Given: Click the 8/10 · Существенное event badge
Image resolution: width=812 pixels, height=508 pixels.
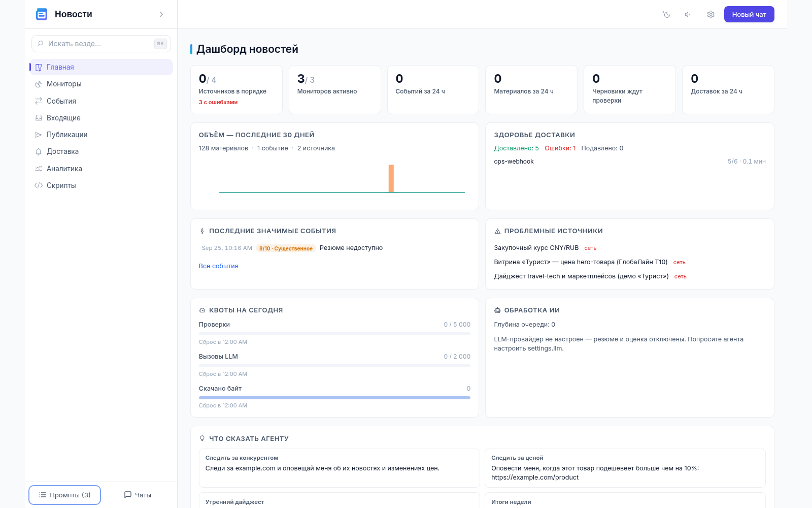Looking at the screenshot, I should [x=286, y=248].
